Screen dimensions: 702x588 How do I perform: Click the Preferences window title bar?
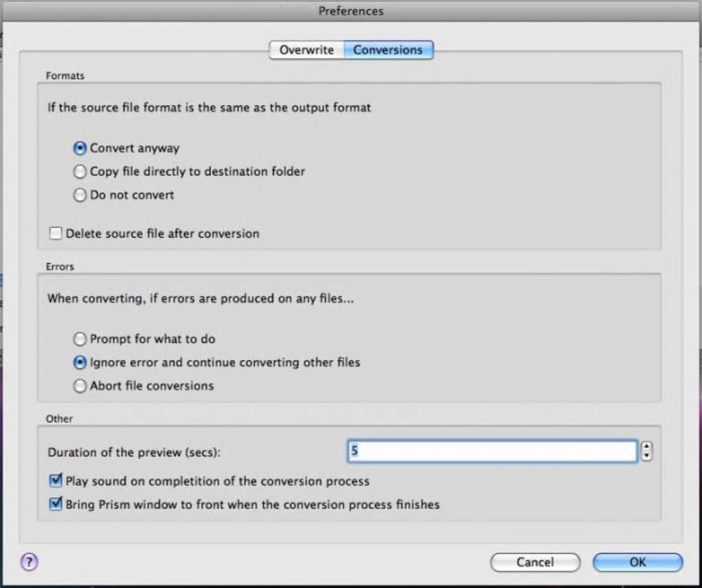pyautogui.click(x=351, y=11)
